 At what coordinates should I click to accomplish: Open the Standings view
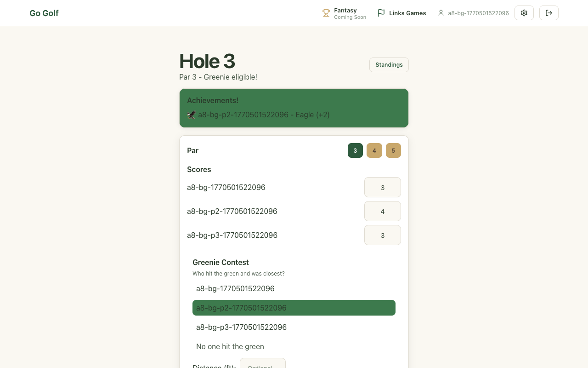(x=389, y=65)
